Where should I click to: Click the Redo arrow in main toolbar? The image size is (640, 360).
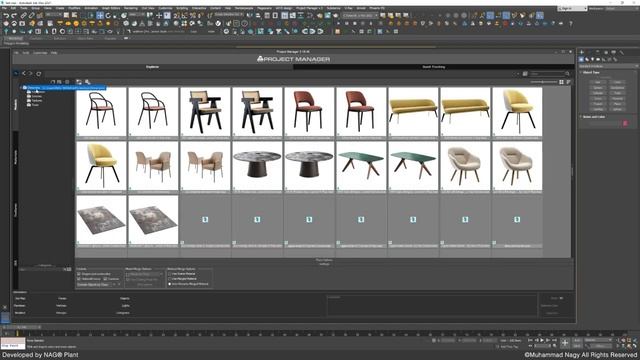(13, 16)
